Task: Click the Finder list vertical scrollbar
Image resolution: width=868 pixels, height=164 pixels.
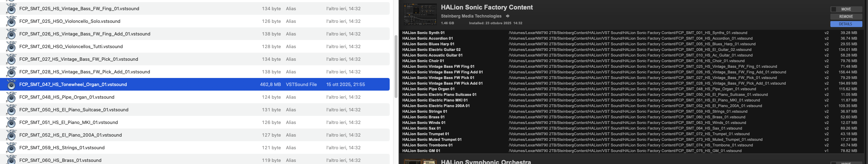Action: 396,67
